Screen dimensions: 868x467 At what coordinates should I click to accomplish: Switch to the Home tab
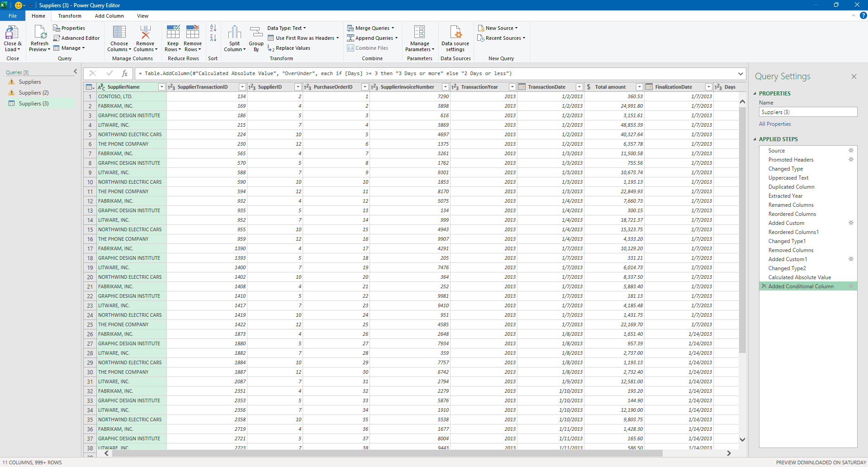pyautogui.click(x=38, y=16)
